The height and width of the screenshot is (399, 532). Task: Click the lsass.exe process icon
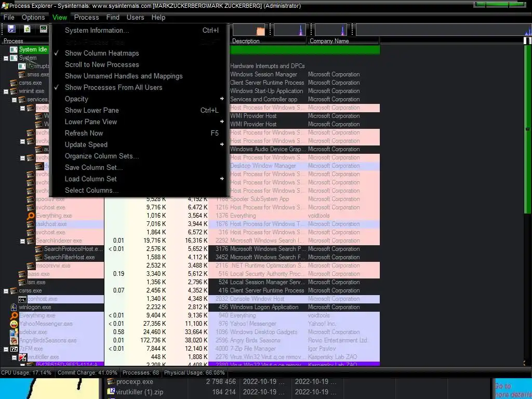coord(22,274)
